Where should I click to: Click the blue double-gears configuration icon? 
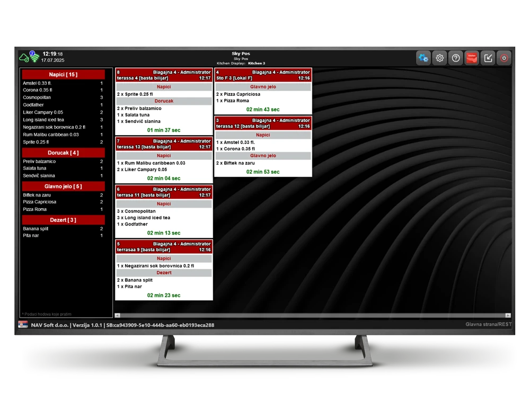tap(423, 58)
